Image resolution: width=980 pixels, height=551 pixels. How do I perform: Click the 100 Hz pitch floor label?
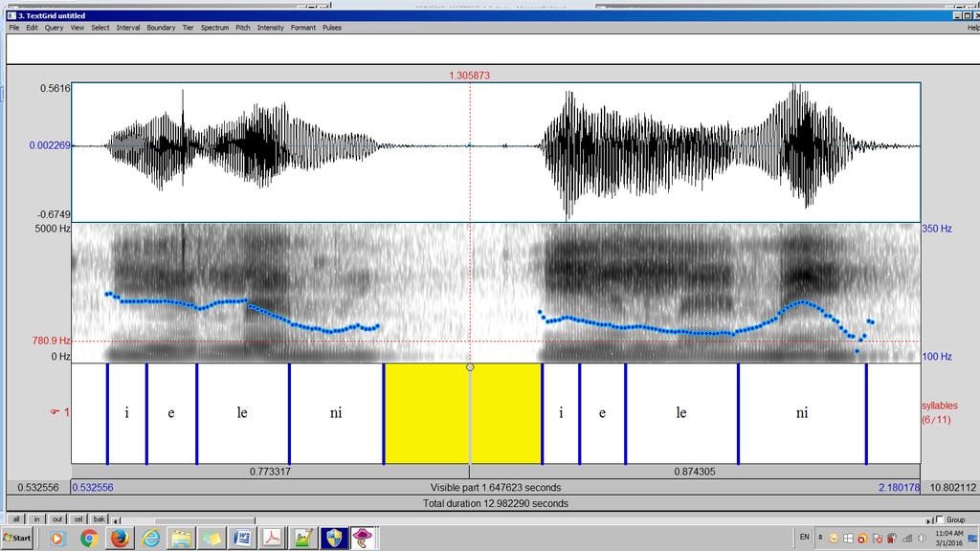[x=937, y=357]
